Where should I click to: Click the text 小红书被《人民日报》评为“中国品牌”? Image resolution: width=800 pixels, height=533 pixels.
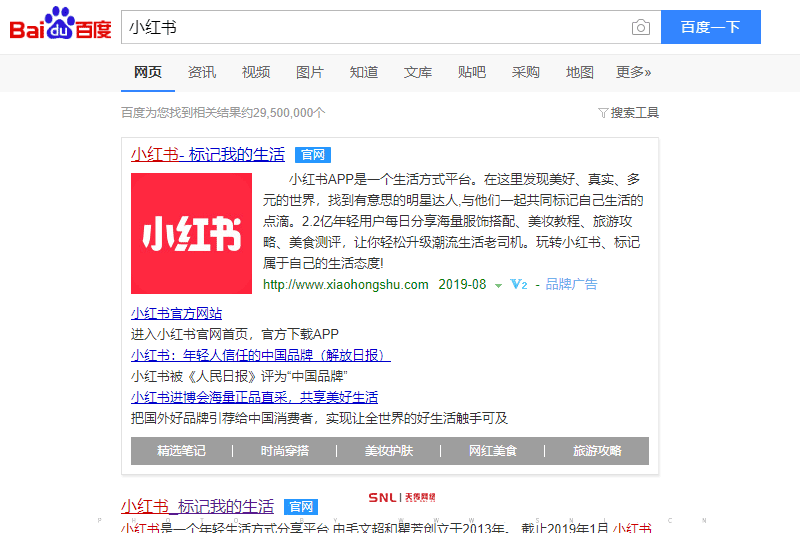(x=239, y=376)
